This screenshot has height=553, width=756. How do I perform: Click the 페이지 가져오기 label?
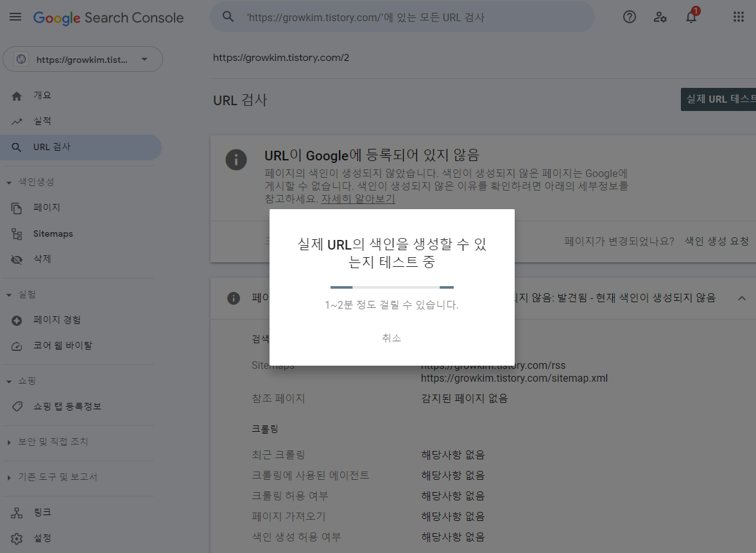tap(289, 516)
